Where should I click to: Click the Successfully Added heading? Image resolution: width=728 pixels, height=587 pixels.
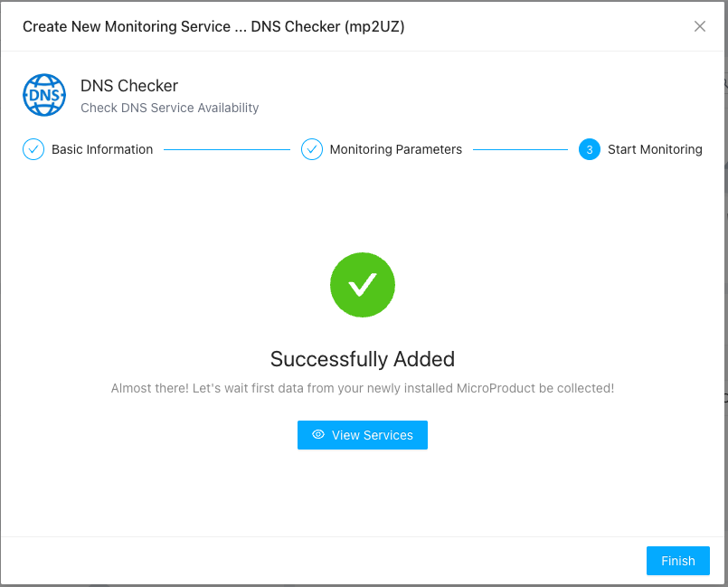(x=363, y=359)
